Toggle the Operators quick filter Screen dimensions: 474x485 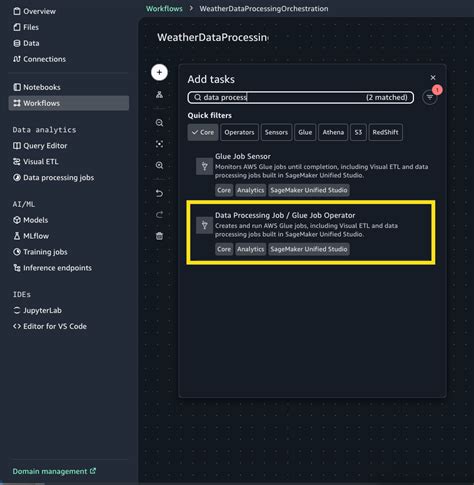[x=239, y=132]
